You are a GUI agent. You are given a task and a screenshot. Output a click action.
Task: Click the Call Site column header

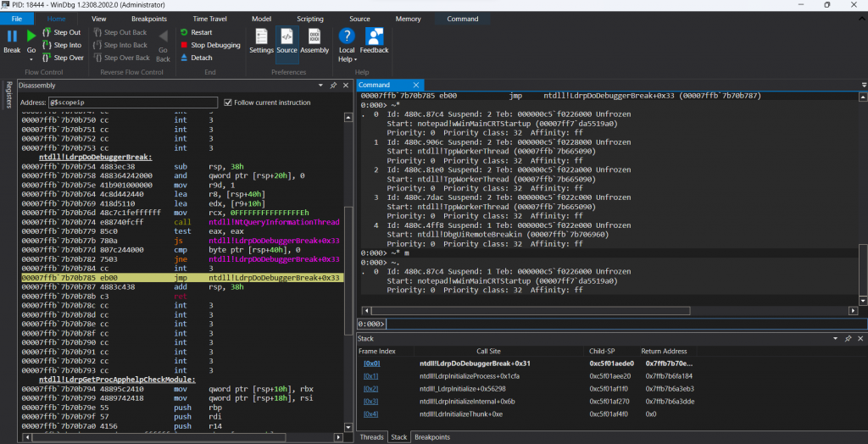click(x=489, y=352)
